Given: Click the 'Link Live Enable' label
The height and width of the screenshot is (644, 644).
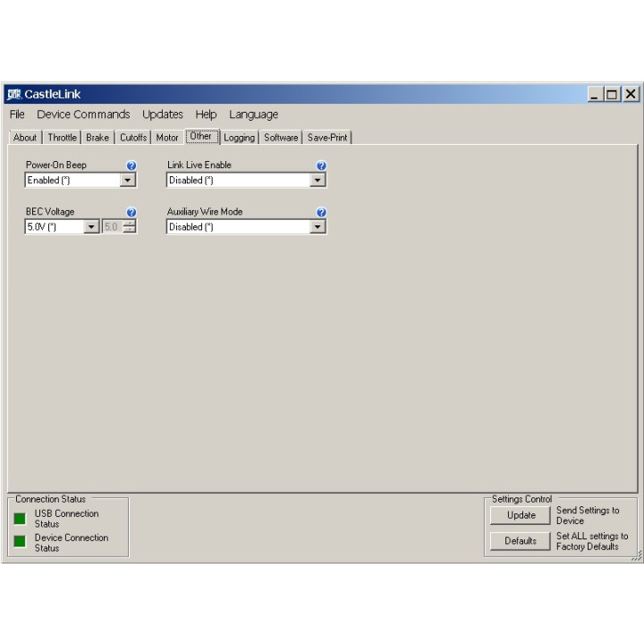Looking at the screenshot, I should 199,165.
